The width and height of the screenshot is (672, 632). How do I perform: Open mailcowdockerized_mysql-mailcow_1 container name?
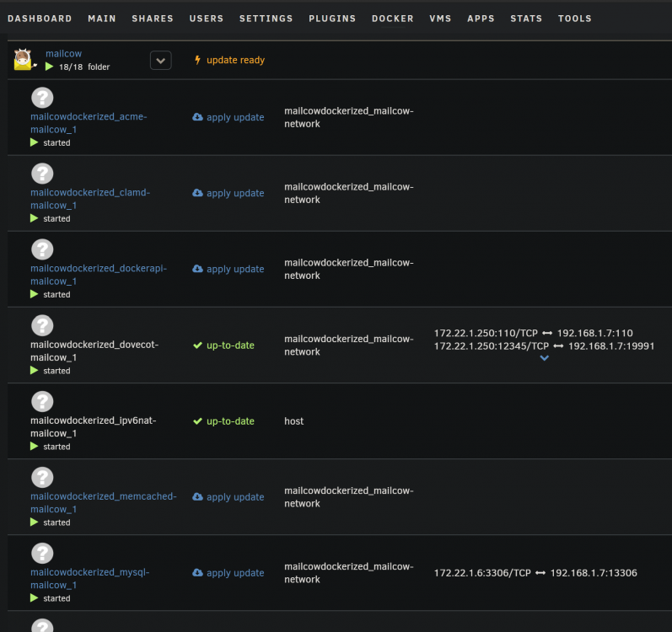click(90, 578)
